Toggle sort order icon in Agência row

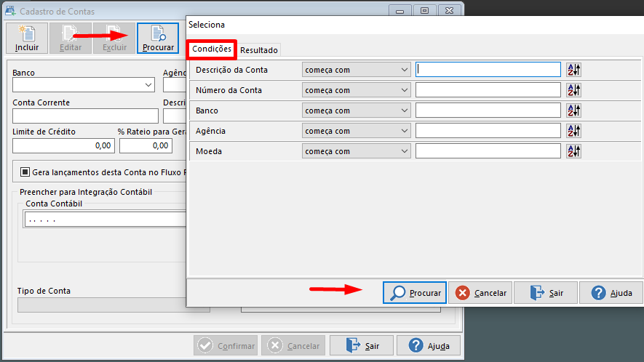tap(573, 131)
